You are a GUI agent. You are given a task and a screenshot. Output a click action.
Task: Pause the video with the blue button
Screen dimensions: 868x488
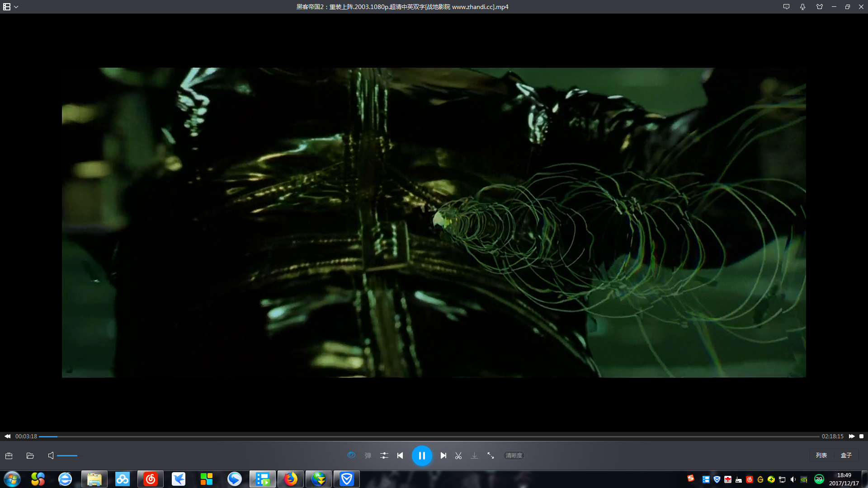pyautogui.click(x=422, y=455)
